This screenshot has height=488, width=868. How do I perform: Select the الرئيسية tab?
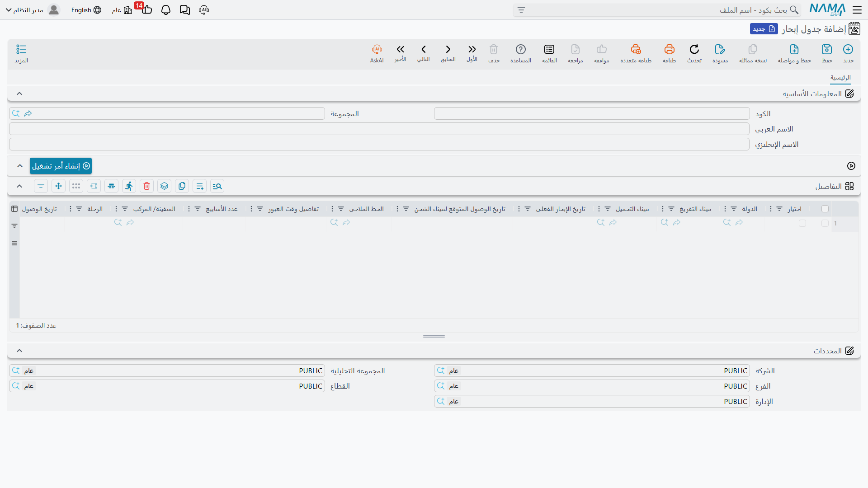(840, 78)
